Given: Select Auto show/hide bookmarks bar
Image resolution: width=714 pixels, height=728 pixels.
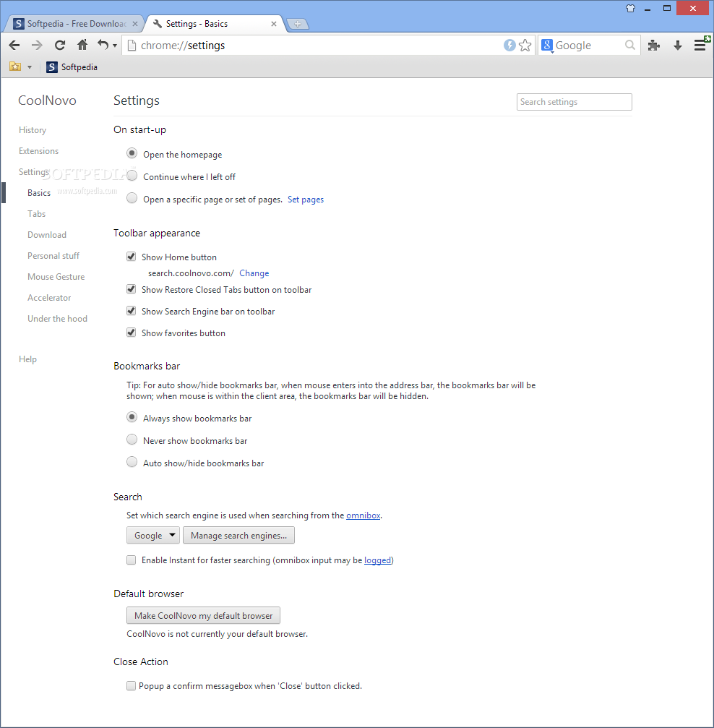Looking at the screenshot, I should point(132,461).
